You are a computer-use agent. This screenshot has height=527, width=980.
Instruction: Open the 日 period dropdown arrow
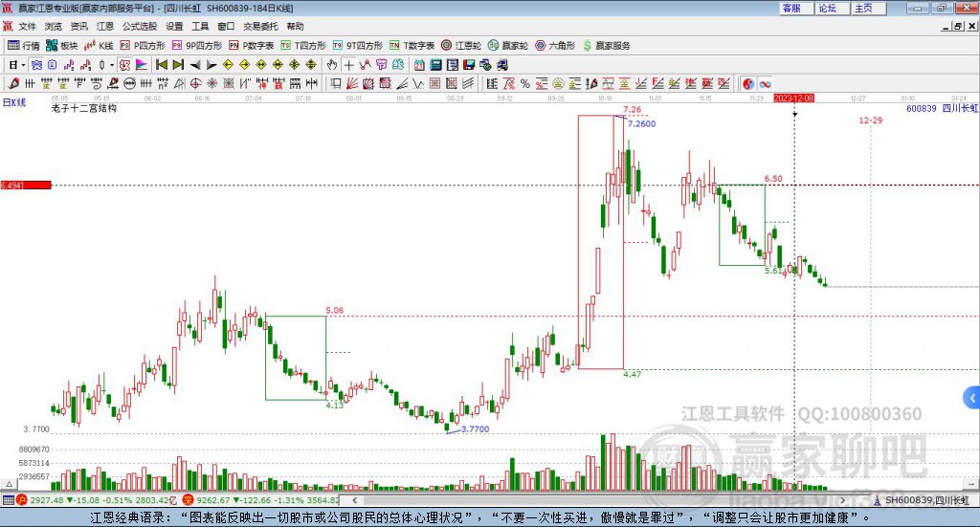pyautogui.click(x=23, y=65)
